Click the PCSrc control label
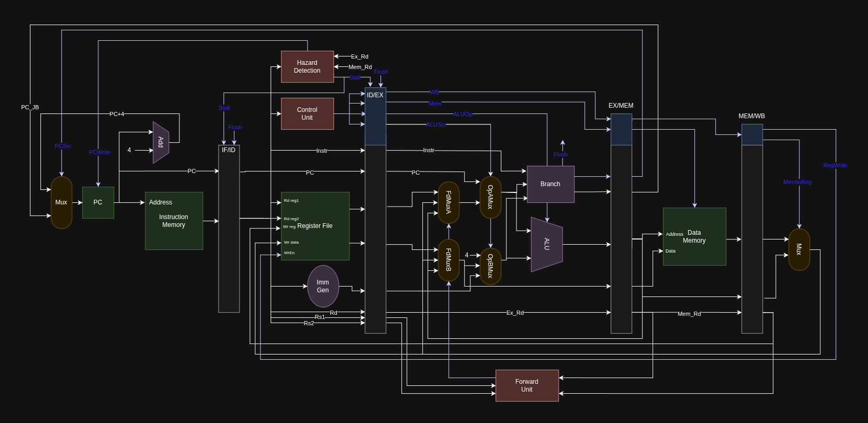 click(x=63, y=146)
